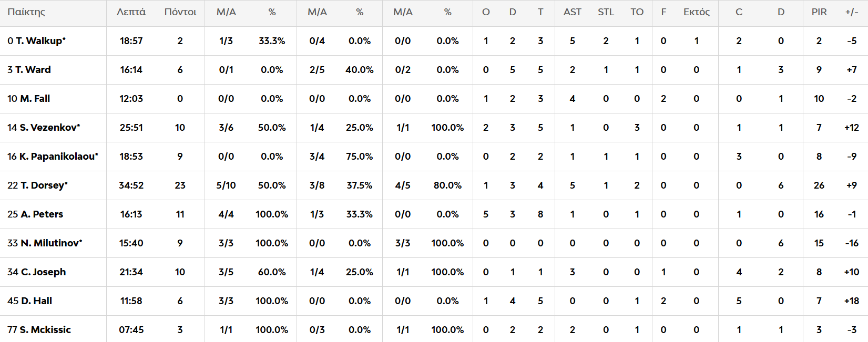868x342 pixels.
Task: Sort by the Παίκτης column header
Action: (x=26, y=12)
